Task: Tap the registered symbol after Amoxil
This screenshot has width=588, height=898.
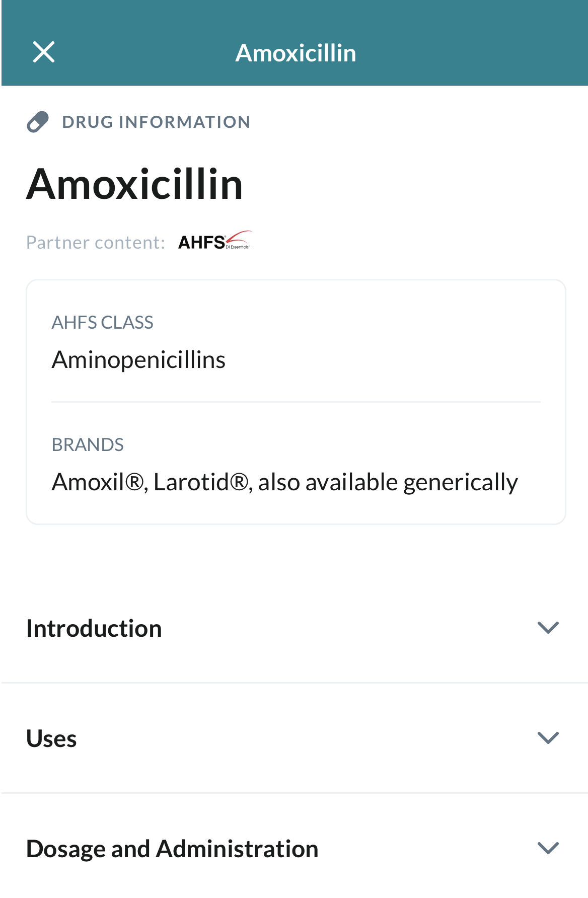Action: pos(134,482)
